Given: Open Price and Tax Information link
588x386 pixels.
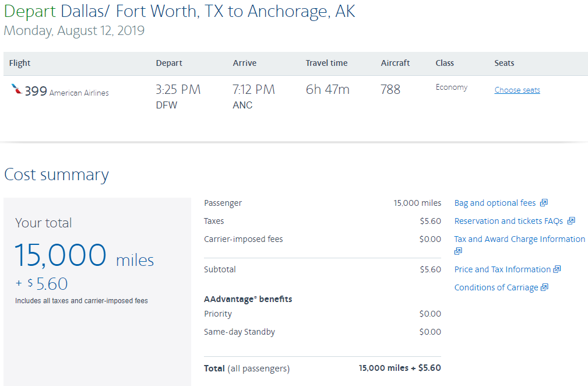Looking at the screenshot, I should [502, 269].
